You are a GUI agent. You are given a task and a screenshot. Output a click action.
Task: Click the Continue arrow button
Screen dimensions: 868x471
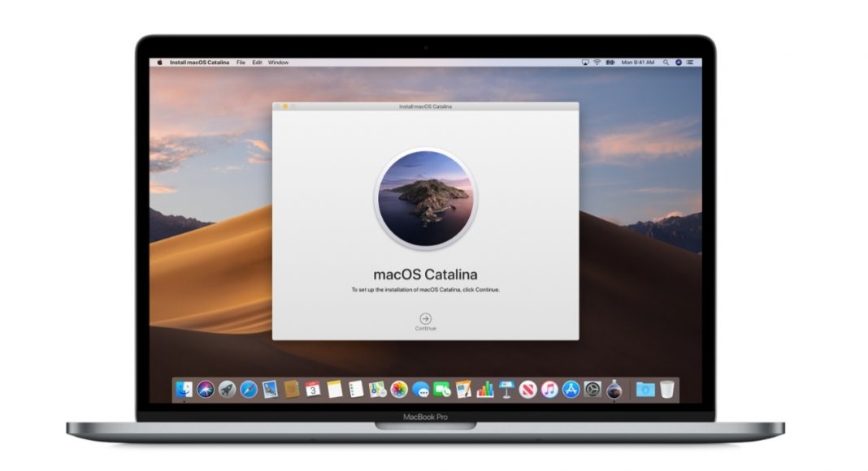pos(425,318)
